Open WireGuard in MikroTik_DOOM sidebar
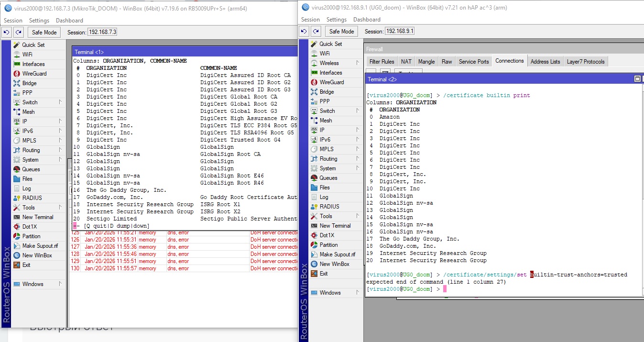Screen dimensions: 644x342 (x=34, y=74)
